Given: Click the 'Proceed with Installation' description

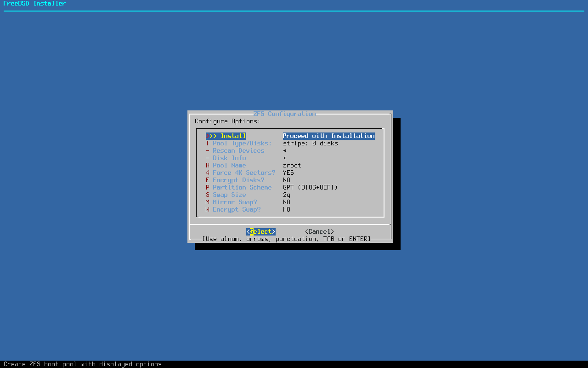Looking at the screenshot, I should click(329, 136).
